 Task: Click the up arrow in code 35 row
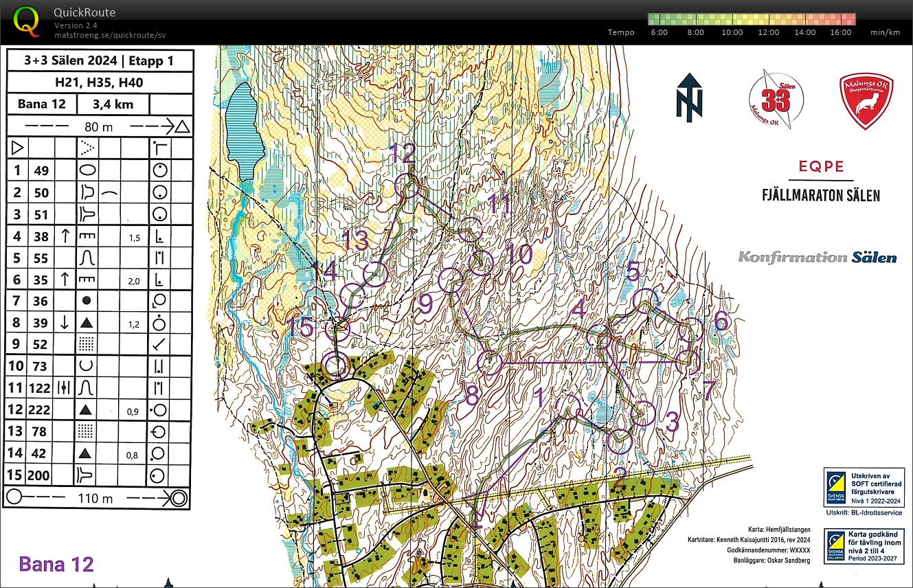coord(65,279)
